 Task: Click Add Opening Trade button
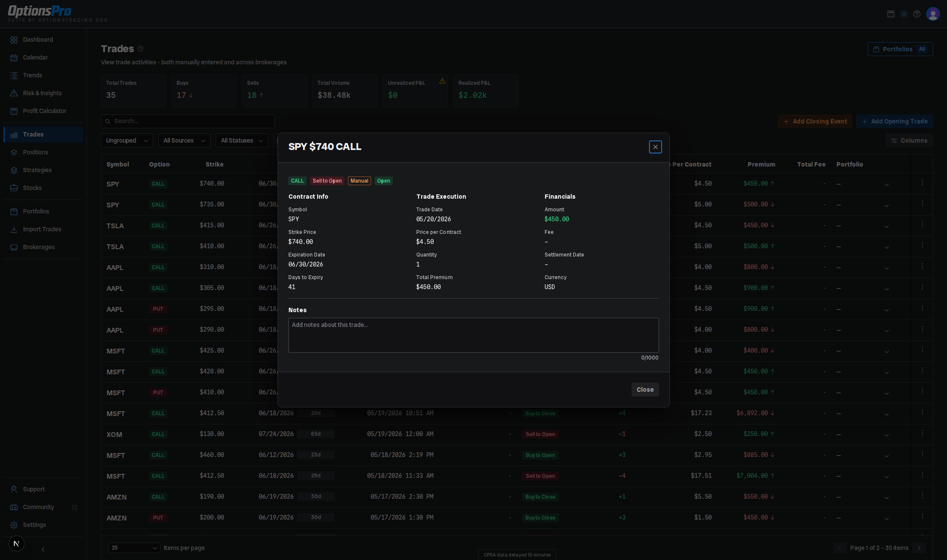pos(894,121)
